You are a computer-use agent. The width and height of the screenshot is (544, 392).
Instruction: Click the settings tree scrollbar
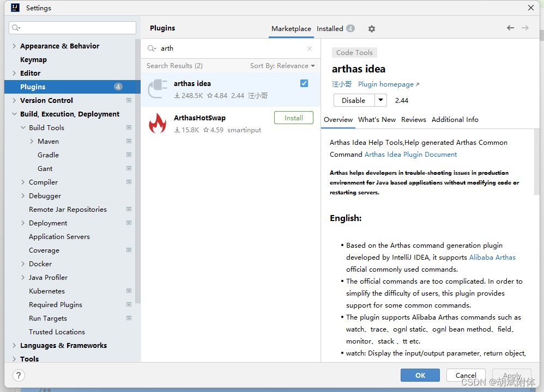pyautogui.click(x=138, y=171)
